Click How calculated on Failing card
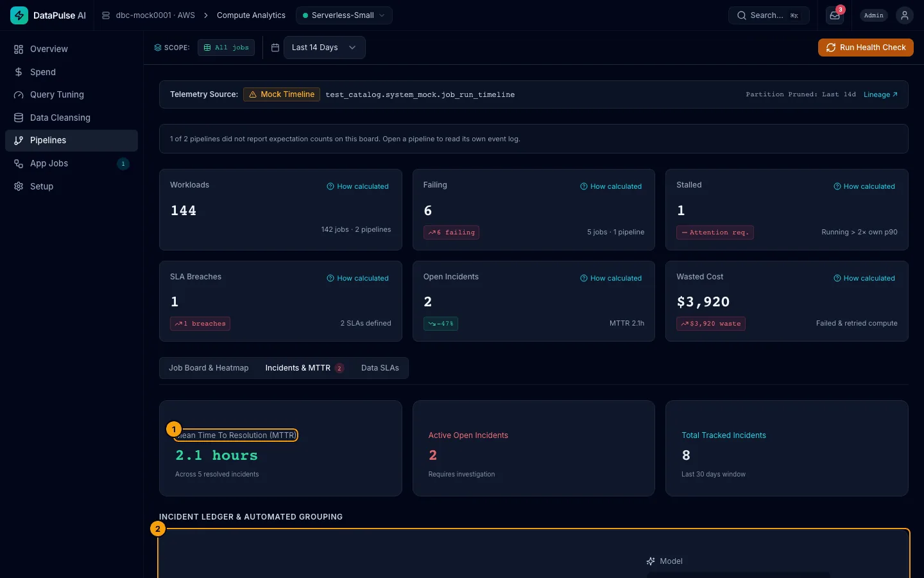This screenshot has height=578, width=924. (611, 186)
